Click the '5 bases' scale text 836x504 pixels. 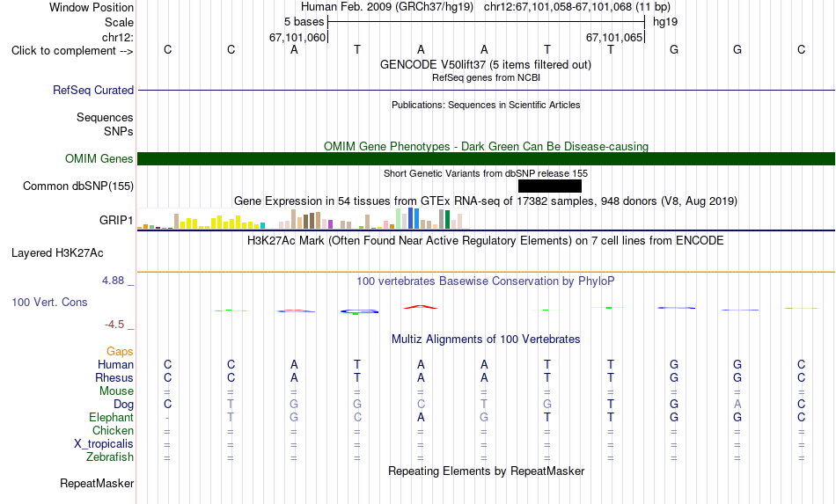coord(304,22)
